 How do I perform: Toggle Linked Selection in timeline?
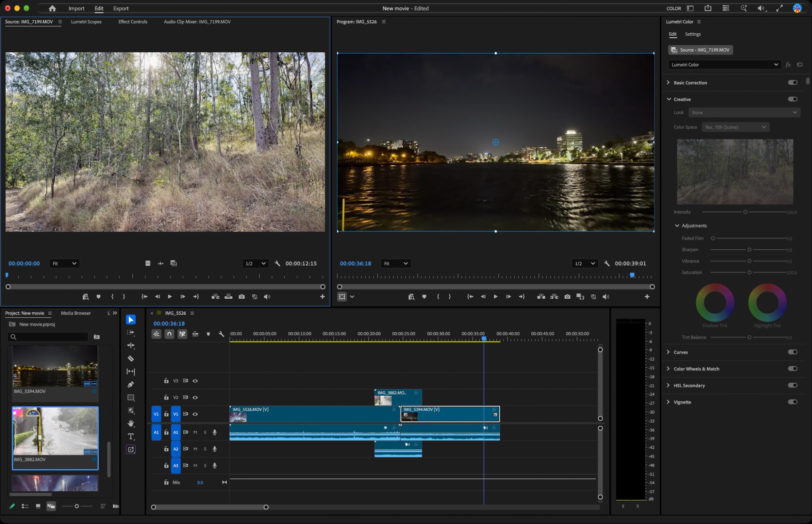tap(182, 334)
